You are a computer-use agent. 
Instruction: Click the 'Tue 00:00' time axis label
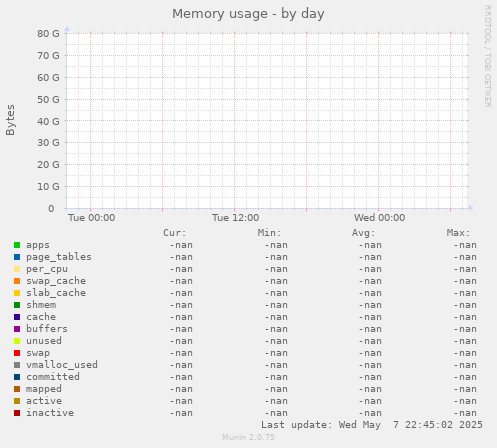(x=92, y=218)
